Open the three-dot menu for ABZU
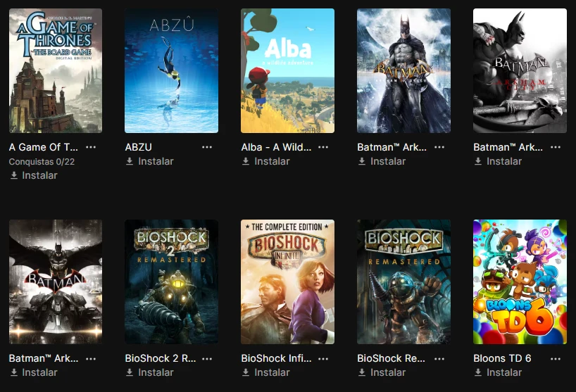Image resolution: width=576 pixels, height=392 pixels. 207,147
